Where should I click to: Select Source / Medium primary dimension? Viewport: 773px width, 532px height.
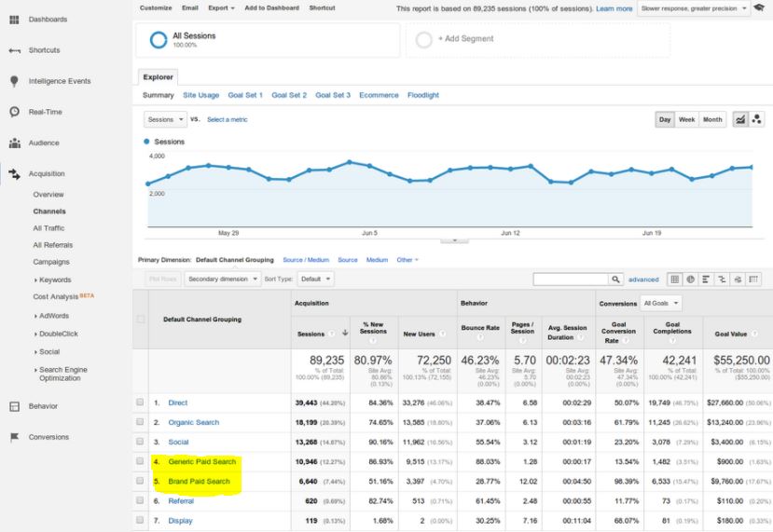point(306,260)
